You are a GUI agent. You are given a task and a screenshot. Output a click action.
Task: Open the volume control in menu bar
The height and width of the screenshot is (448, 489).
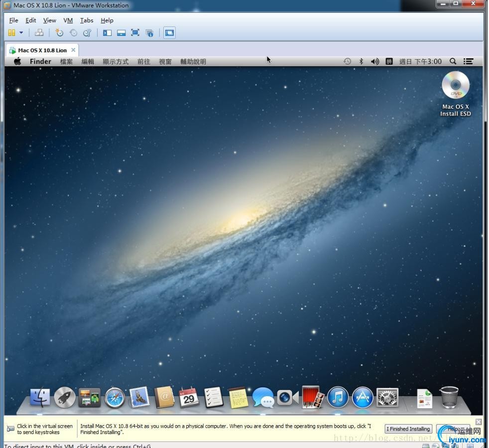[x=375, y=61]
